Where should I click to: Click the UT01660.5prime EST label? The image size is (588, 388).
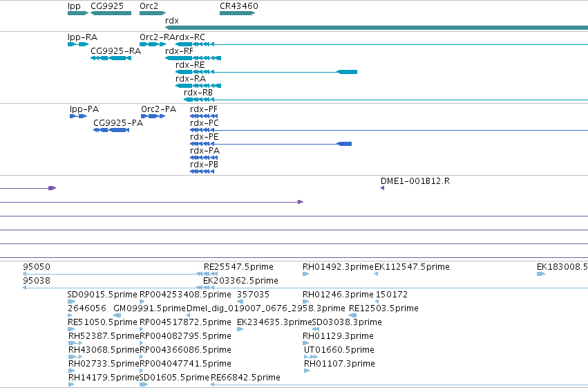pyautogui.click(x=339, y=351)
